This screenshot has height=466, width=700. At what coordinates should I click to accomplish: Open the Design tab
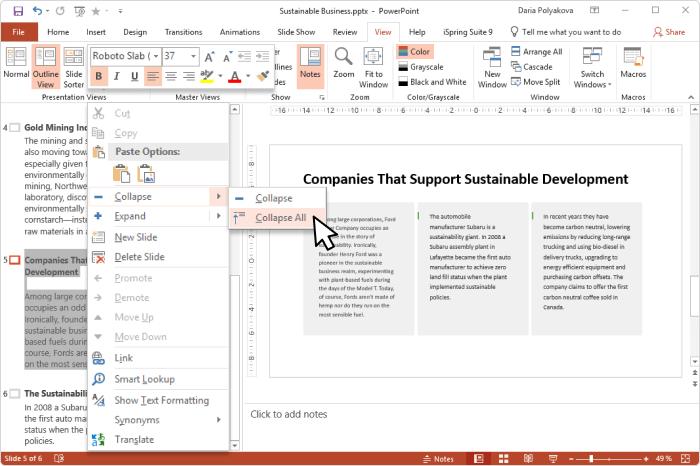coord(135,32)
